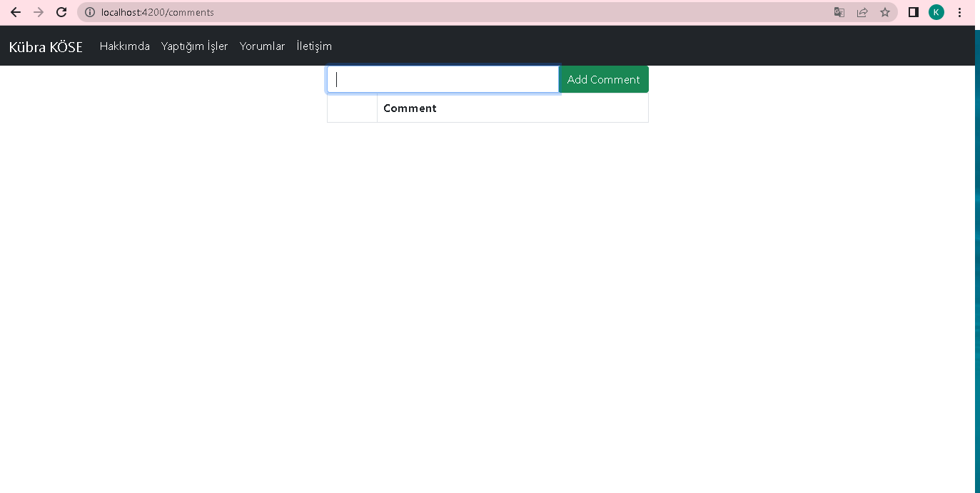Click the Comment table header
This screenshot has width=980, height=493.
[x=410, y=108]
